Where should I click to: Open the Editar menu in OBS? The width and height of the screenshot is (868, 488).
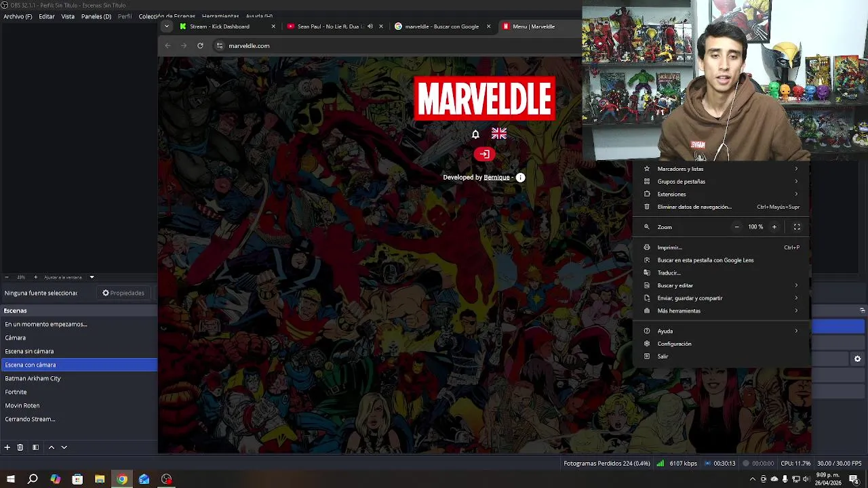[x=47, y=16]
